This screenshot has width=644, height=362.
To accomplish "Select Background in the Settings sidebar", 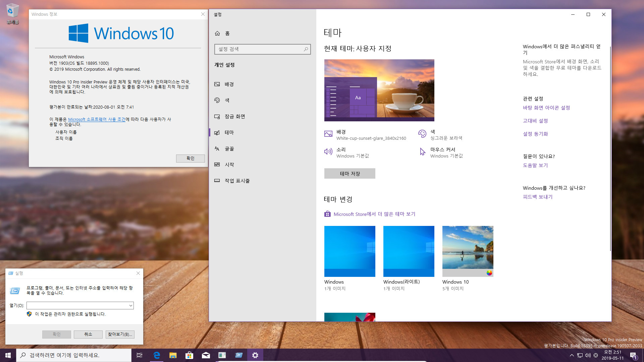I will (262, 84).
